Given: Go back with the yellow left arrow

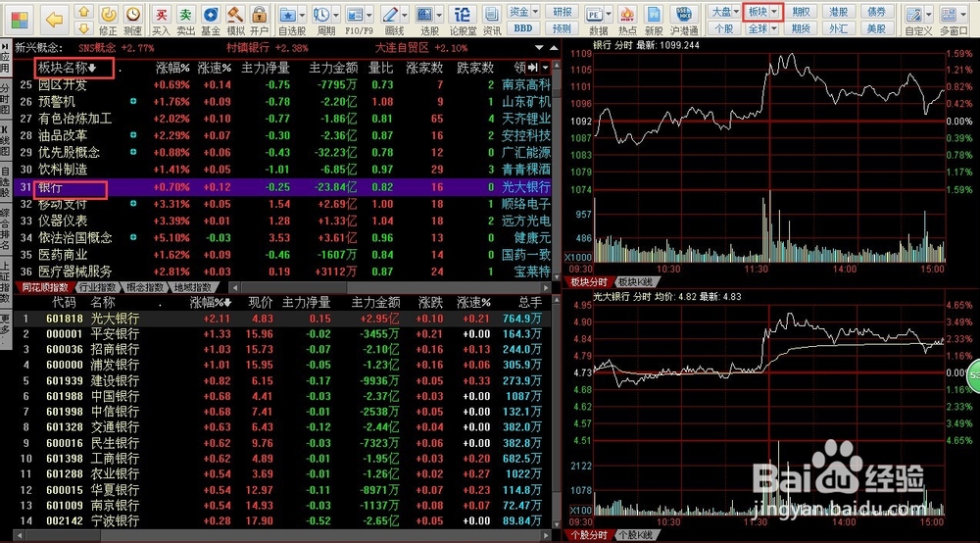Looking at the screenshot, I should point(54,20).
